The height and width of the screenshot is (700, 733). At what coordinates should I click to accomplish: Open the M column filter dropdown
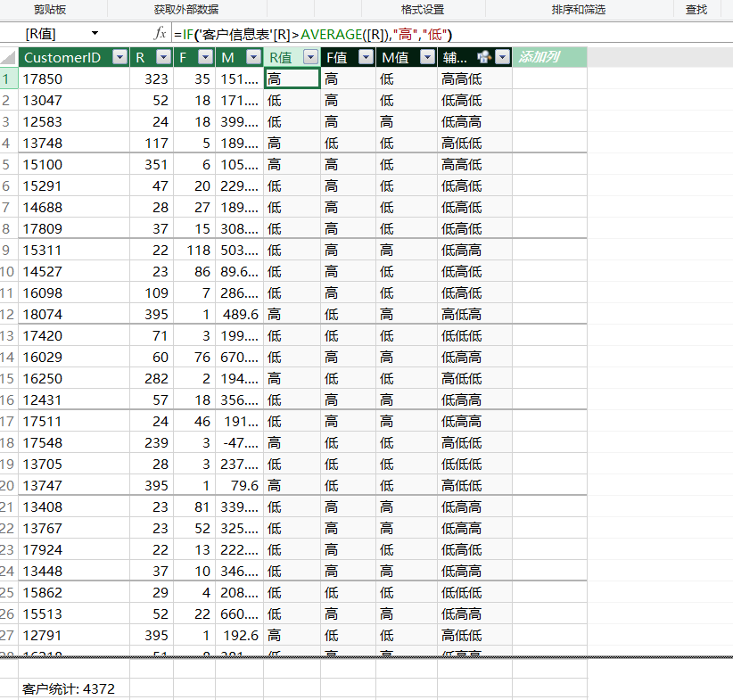(x=254, y=57)
